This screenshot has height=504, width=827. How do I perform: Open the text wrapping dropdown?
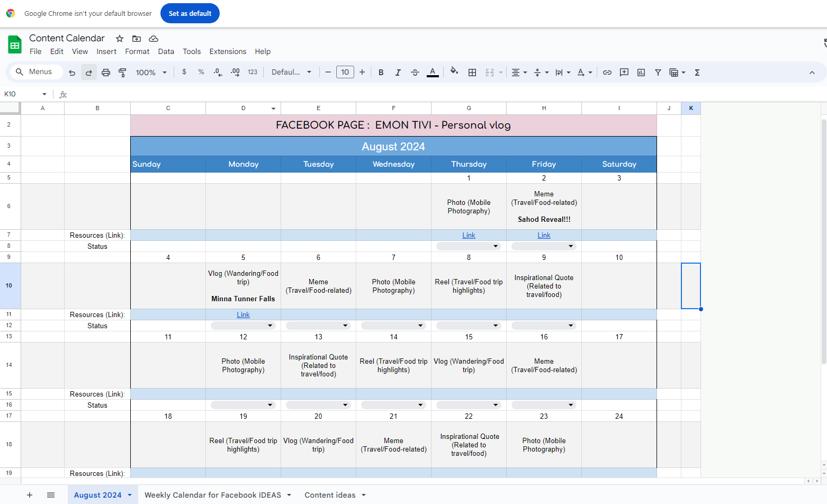coord(563,73)
